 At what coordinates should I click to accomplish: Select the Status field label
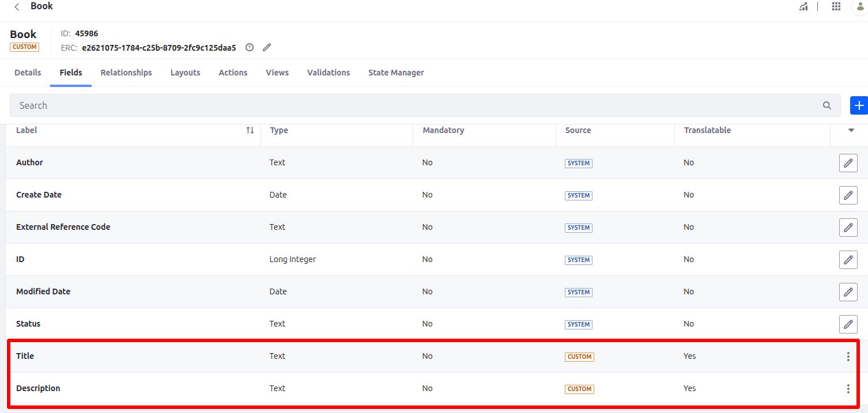28,324
